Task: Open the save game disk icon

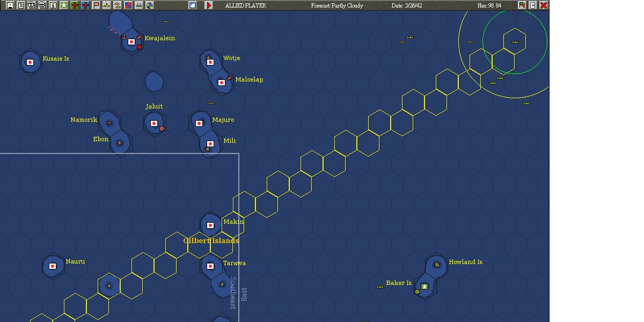Action: coord(10,5)
